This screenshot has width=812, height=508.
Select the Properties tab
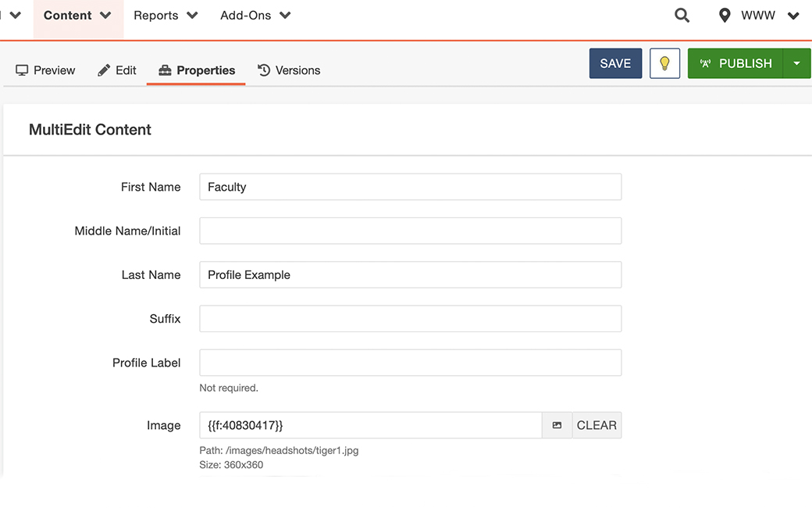coord(196,70)
